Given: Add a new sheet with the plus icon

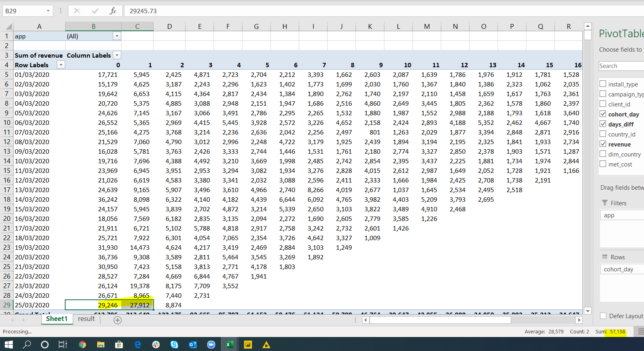Looking at the screenshot, I should (118, 320).
